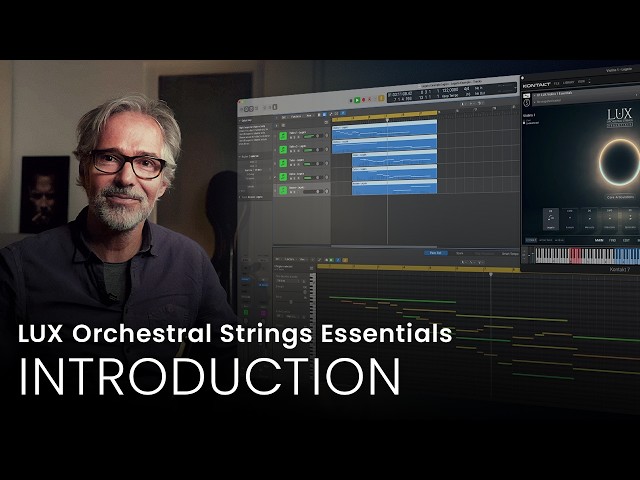Select the Sustain articulation in Kontakt
Image resolution: width=640 pixels, height=480 pixels.
tap(570, 220)
